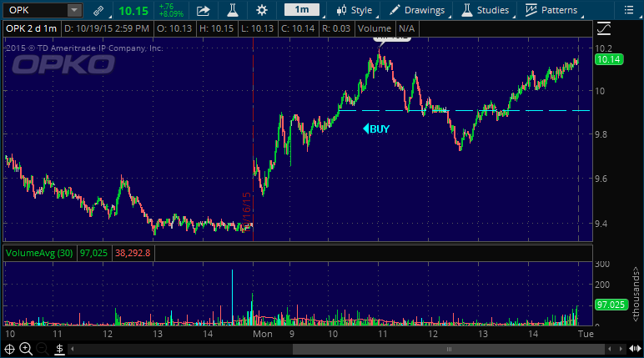The image size is (644, 358).
Task: Click the hamburger list menu icon
Action: click(629, 10)
